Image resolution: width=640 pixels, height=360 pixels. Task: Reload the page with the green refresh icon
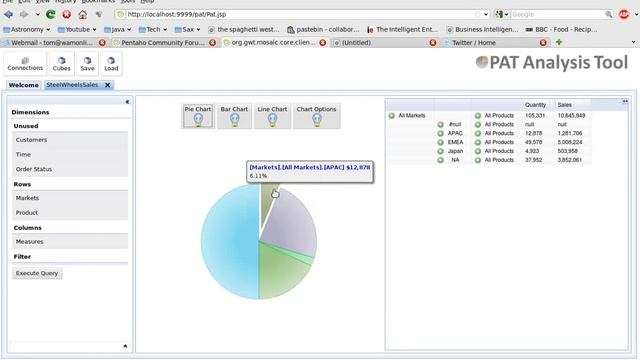point(51,14)
